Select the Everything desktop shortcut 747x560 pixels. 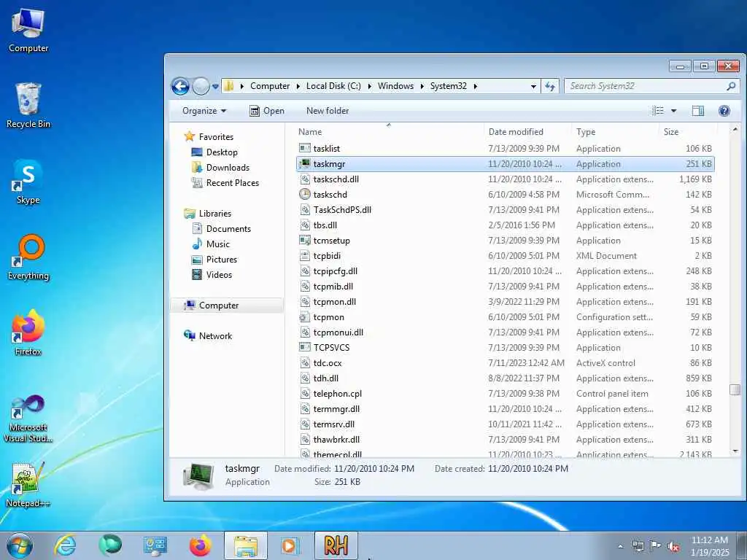coord(28,257)
